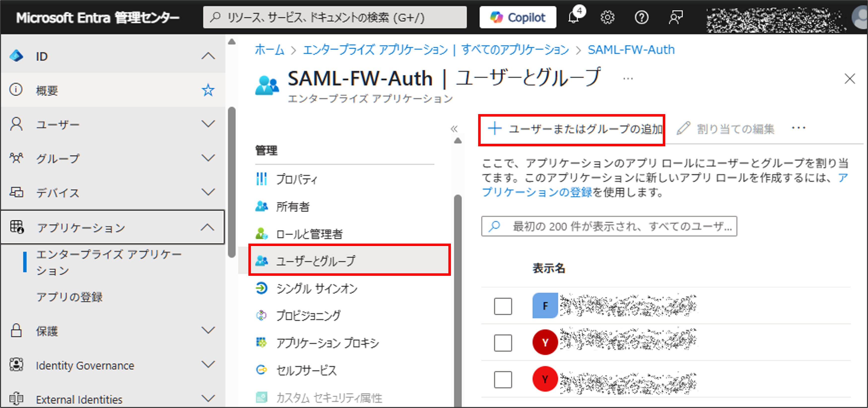The image size is (868, 408).
Task: Expand the グループ section chevron
Action: point(208,158)
